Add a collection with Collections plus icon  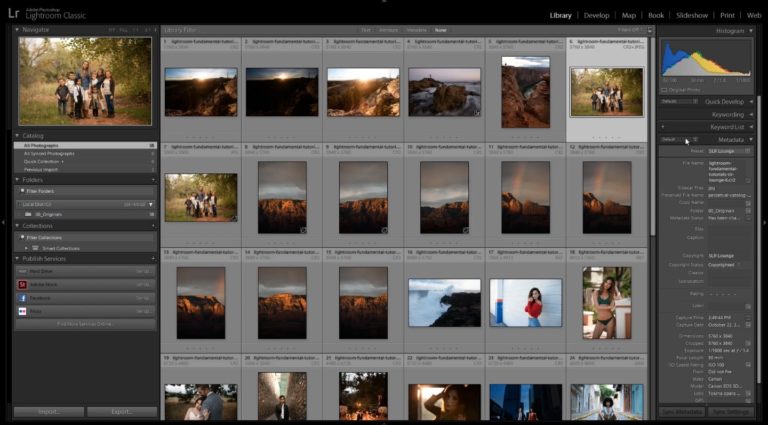(x=153, y=226)
